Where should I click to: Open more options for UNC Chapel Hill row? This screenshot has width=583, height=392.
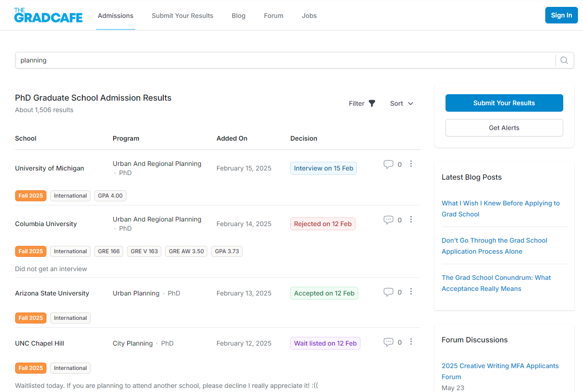(411, 341)
